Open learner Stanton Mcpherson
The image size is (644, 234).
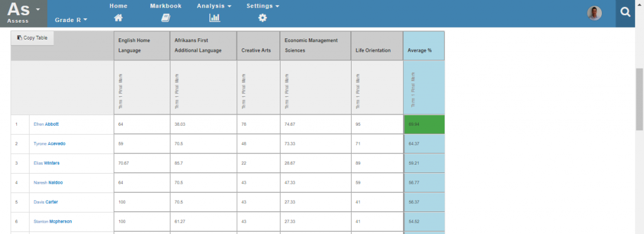[x=53, y=221]
